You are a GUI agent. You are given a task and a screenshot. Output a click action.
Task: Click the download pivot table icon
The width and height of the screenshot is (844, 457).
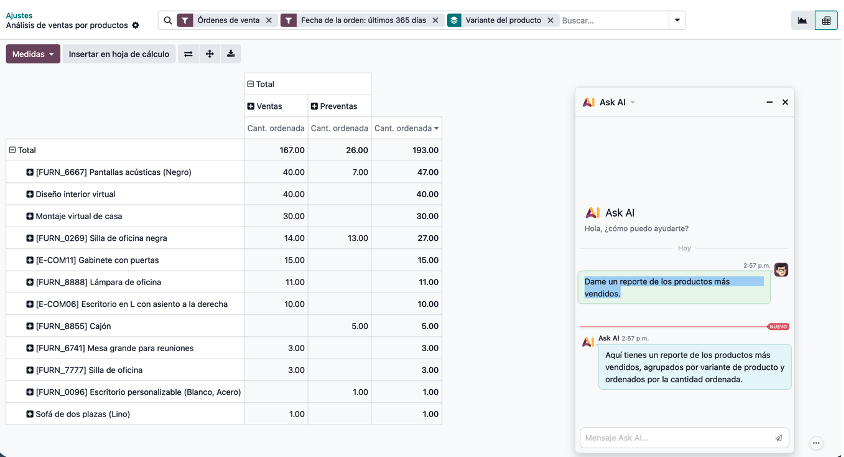coord(231,54)
